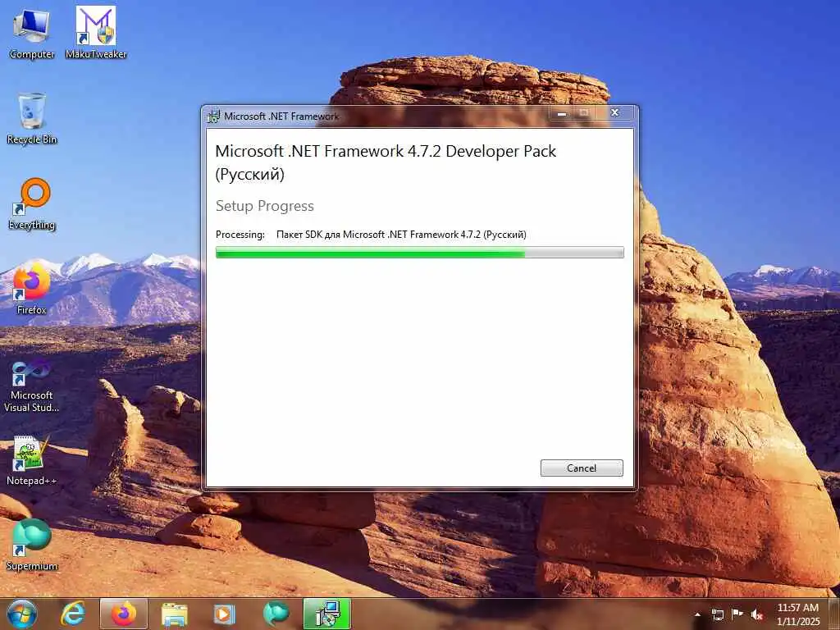Open Supermium browser from the taskbar

click(276, 614)
